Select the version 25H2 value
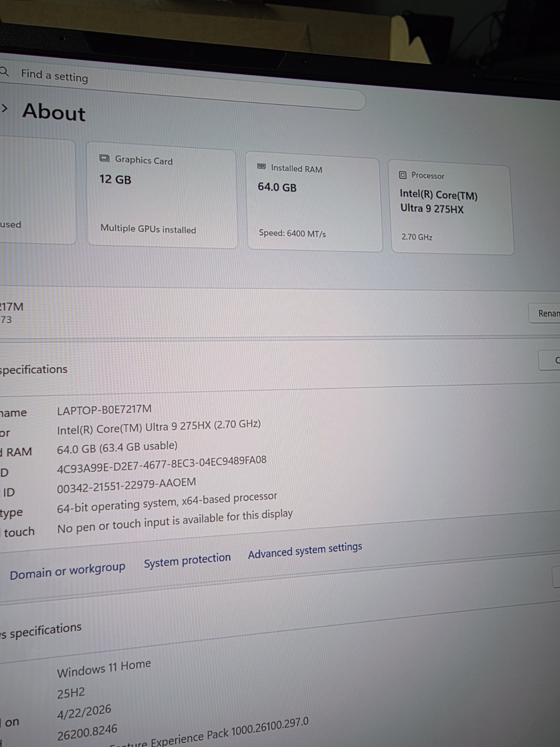This screenshot has height=747, width=560. pyautogui.click(x=71, y=693)
